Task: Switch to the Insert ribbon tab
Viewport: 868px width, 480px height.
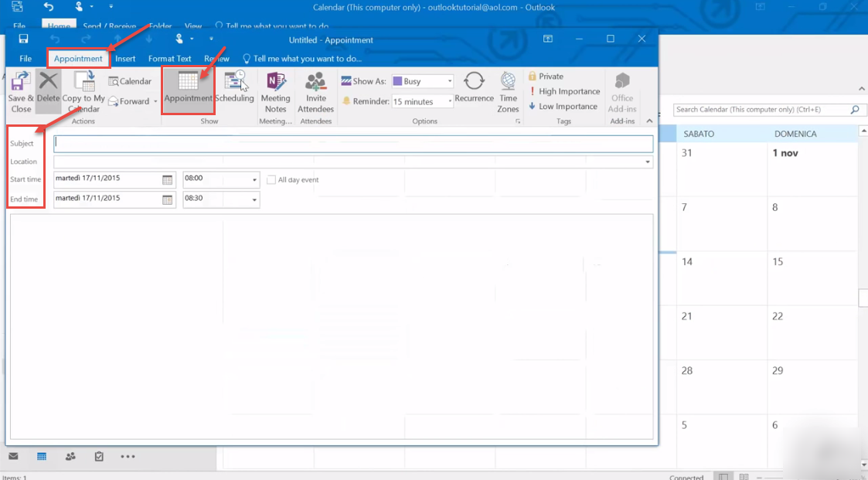Action: pyautogui.click(x=125, y=59)
